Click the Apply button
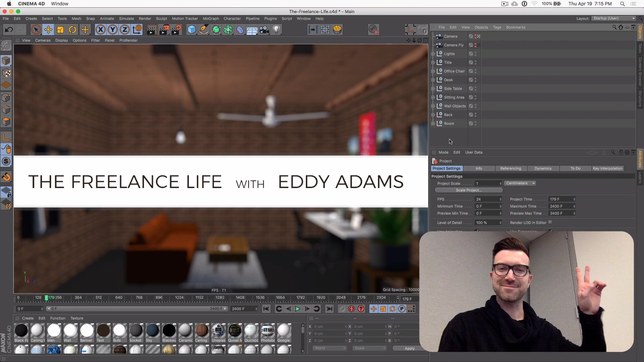The width and height of the screenshot is (644, 362). point(409,348)
